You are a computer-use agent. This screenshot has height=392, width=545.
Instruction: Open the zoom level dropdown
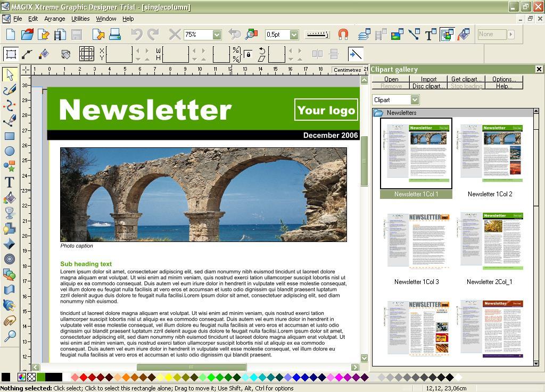click(217, 34)
